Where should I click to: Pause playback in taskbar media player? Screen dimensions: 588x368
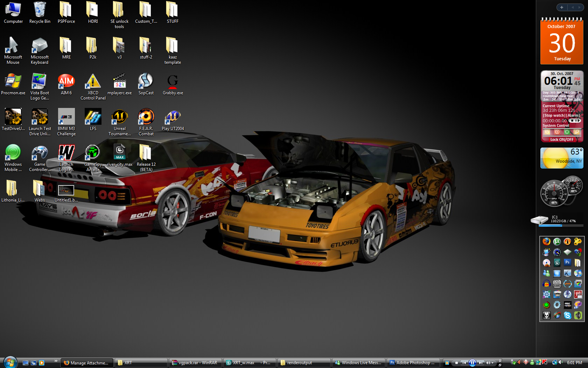[x=472, y=363]
